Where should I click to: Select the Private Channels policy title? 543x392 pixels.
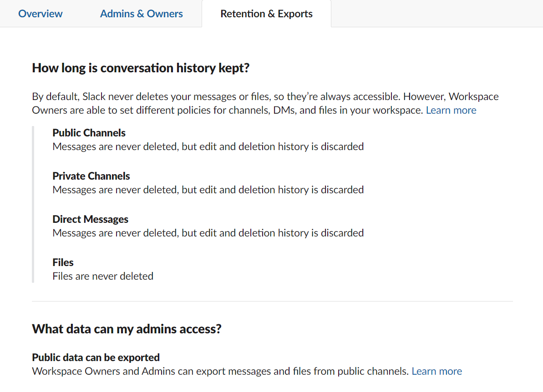pos(91,176)
